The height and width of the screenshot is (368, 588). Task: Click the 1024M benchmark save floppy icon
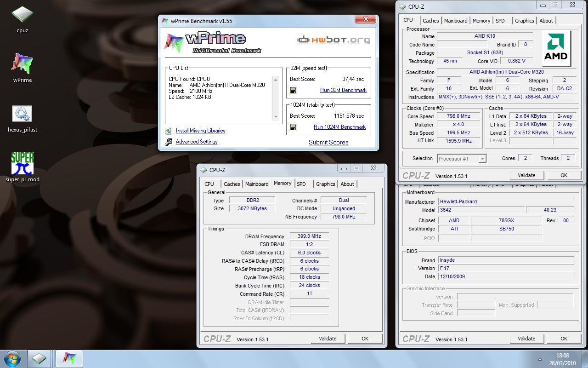tap(293, 127)
